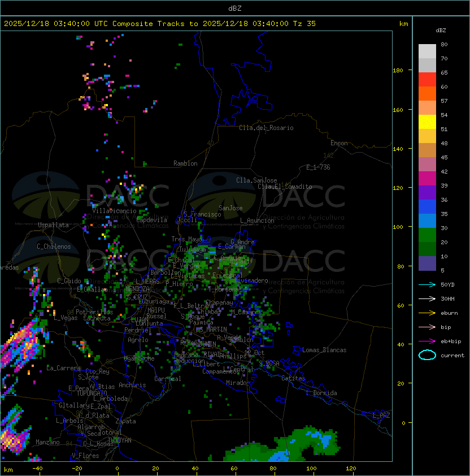Click the 'L_Dormida' map label
Viewport: 470px width, 476px height.
pos(321,393)
